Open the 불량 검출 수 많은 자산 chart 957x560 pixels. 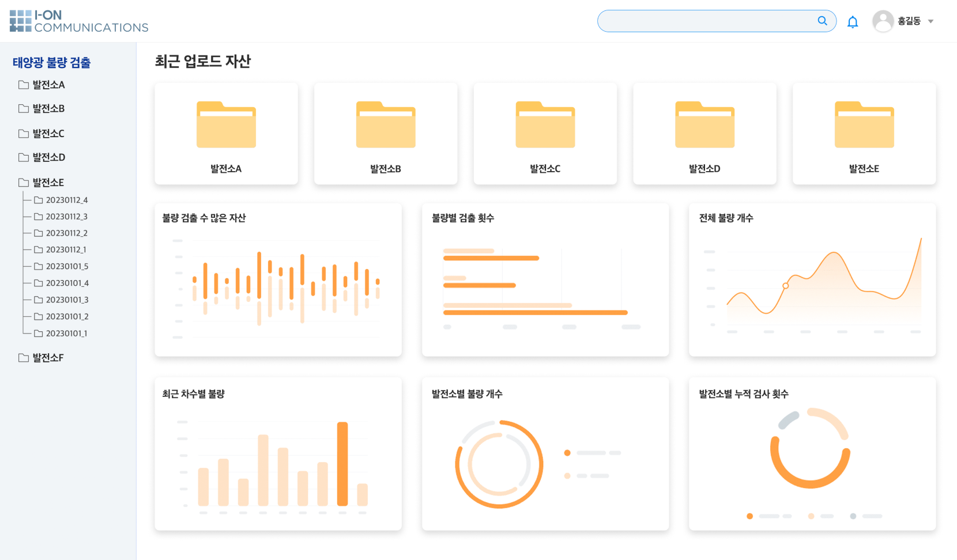tap(278, 279)
